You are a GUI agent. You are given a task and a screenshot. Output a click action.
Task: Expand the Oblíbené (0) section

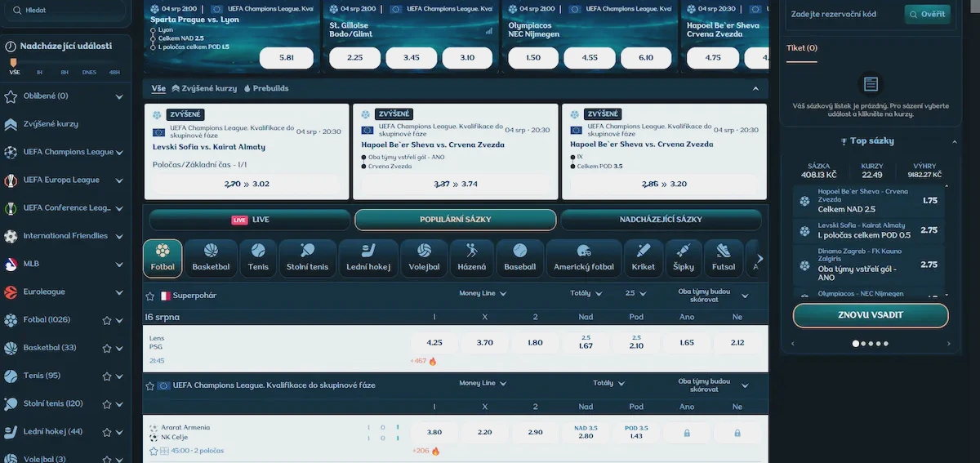[x=119, y=96]
